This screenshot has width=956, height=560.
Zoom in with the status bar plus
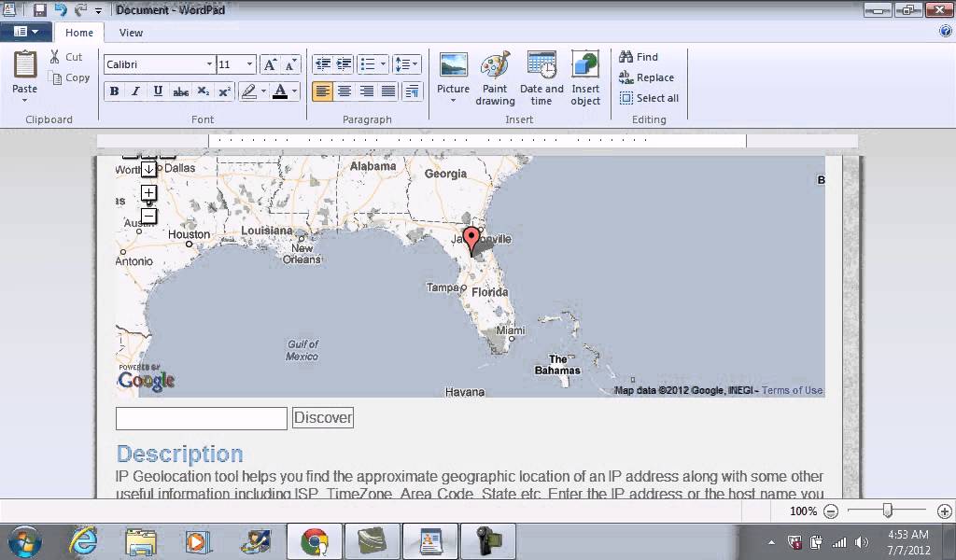945,511
